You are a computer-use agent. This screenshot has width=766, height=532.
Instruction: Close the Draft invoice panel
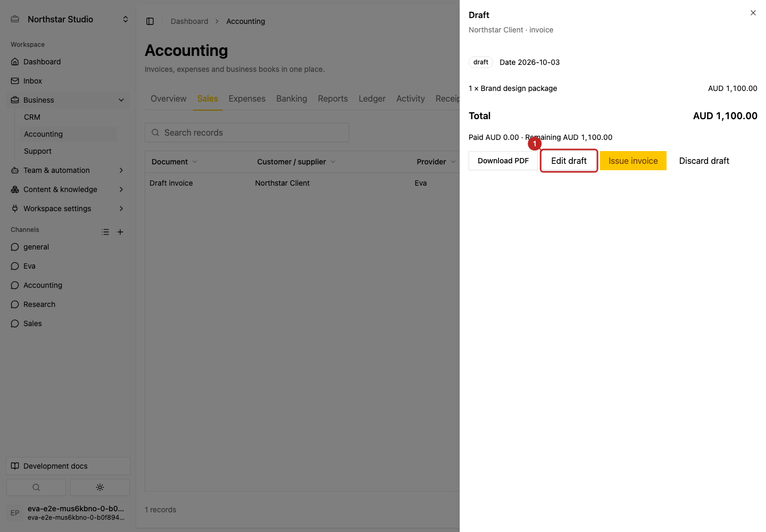(x=753, y=13)
